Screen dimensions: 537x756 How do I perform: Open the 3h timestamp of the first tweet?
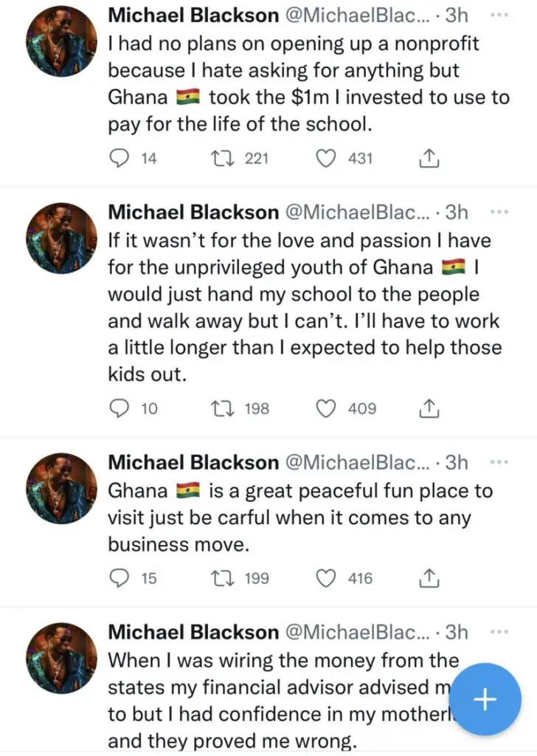[457, 14]
